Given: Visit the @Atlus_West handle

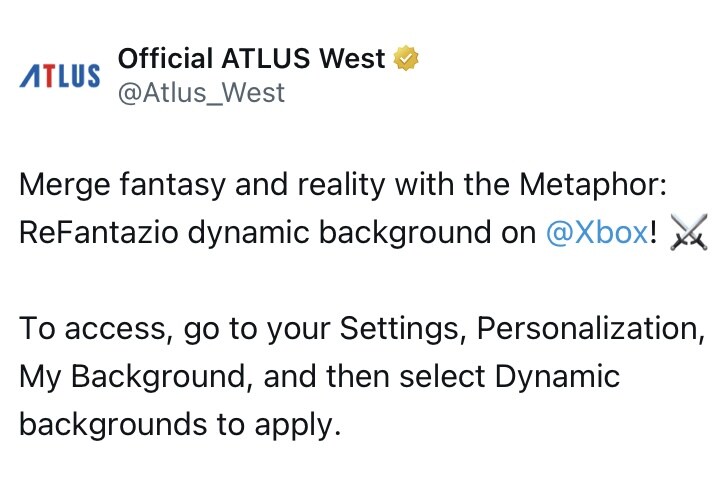Looking at the screenshot, I should click(201, 93).
